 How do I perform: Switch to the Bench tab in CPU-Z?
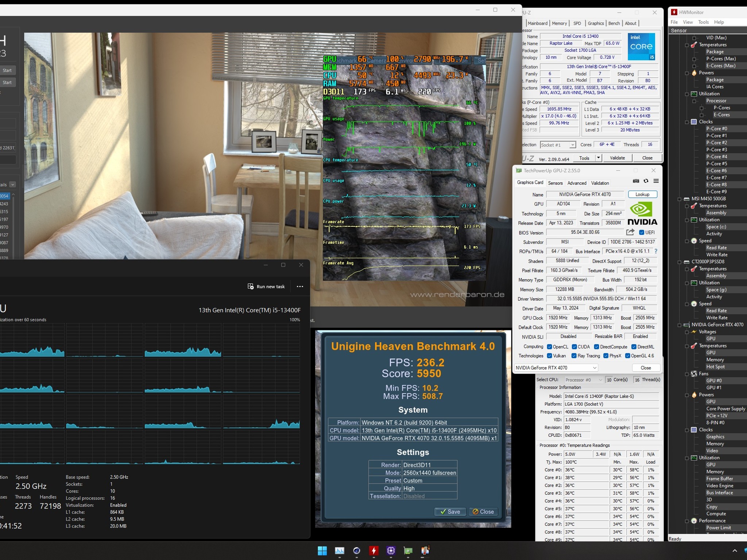coord(614,23)
